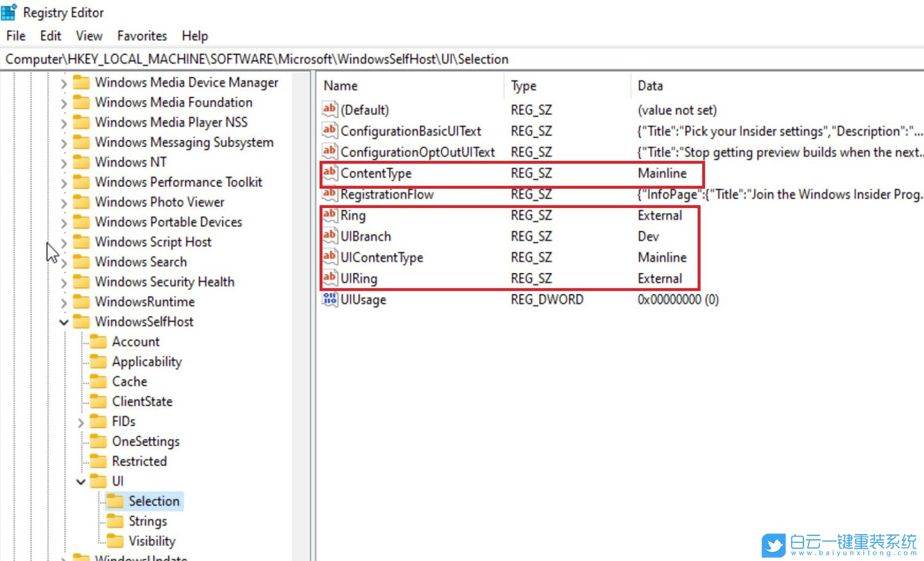
Task: Open the Favorites menu
Action: click(x=141, y=36)
